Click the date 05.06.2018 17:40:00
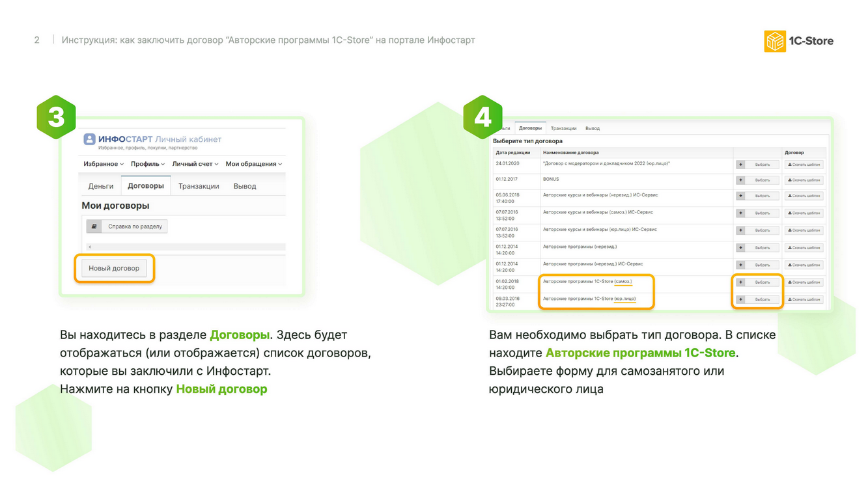Screen dimensions: 868x488 [507, 198]
